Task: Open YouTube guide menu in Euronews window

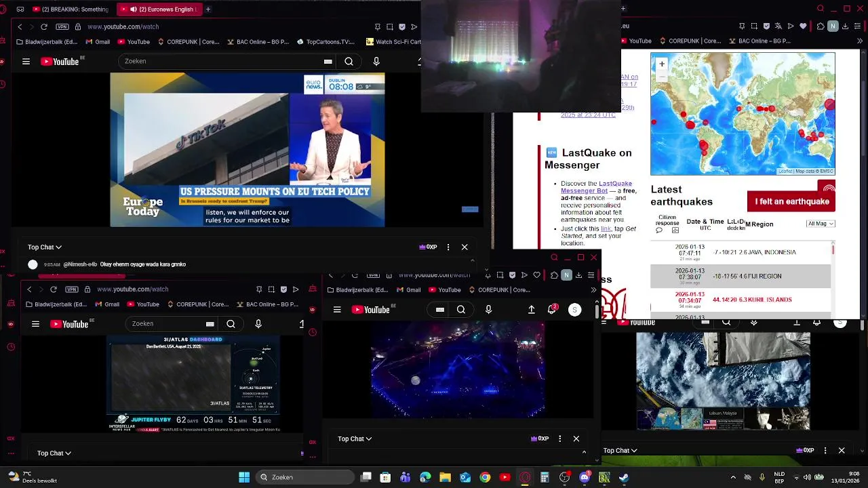Action: (26, 61)
